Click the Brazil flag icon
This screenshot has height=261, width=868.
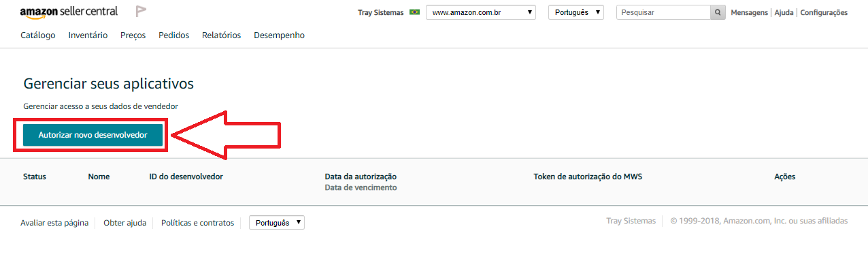point(414,12)
